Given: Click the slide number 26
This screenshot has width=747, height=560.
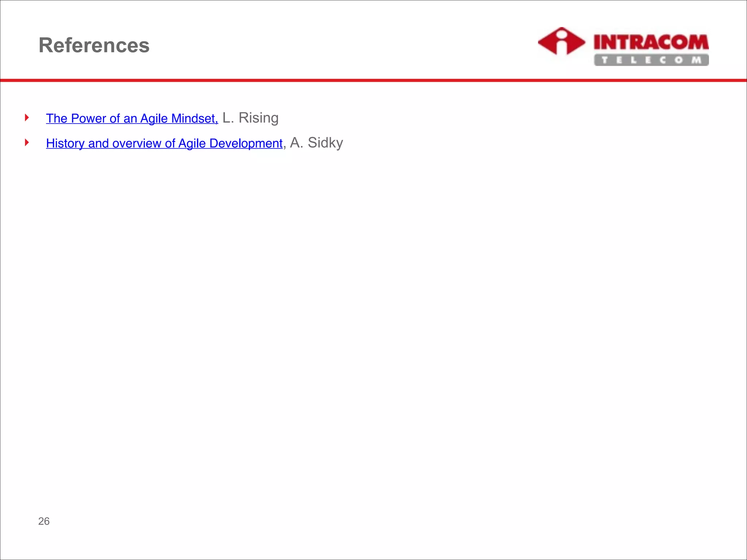Looking at the screenshot, I should pos(44,521).
